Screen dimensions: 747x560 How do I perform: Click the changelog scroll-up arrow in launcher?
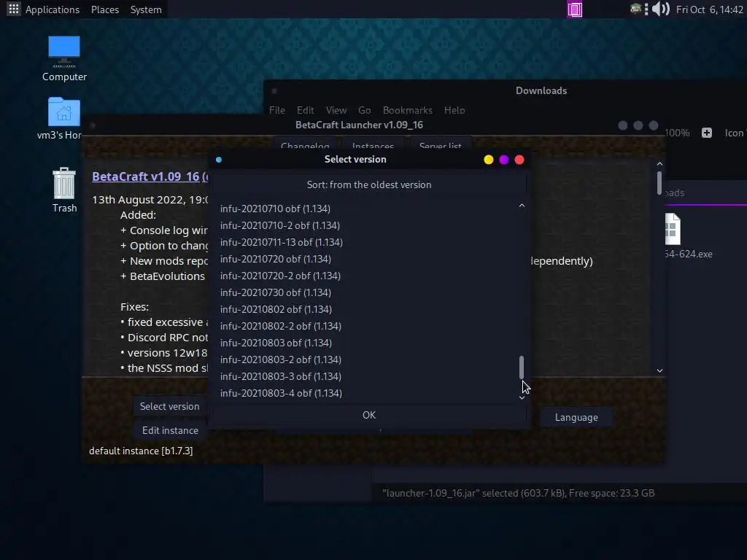click(x=659, y=164)
